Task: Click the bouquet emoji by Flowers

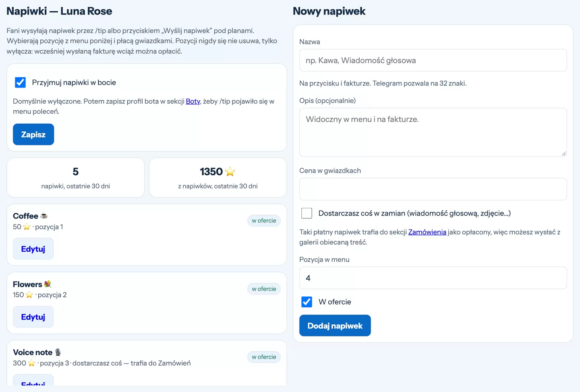Action: 48,284
